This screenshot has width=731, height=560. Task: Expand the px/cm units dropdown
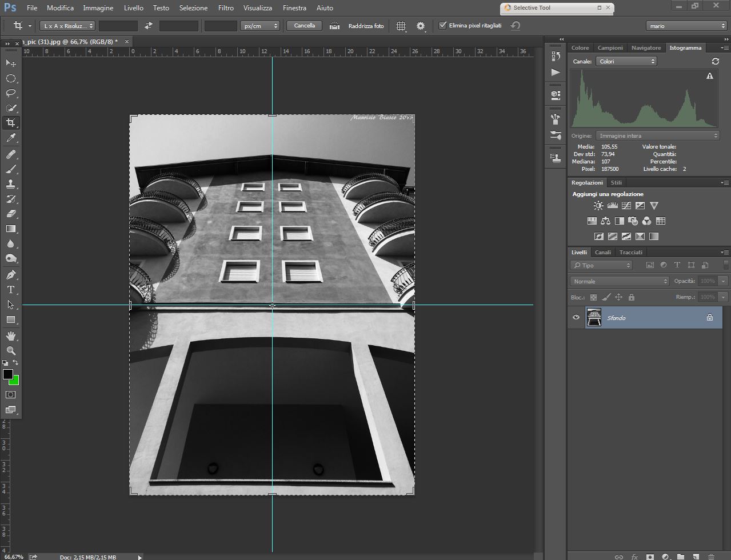pyautogui.click(x=260, y=26)
